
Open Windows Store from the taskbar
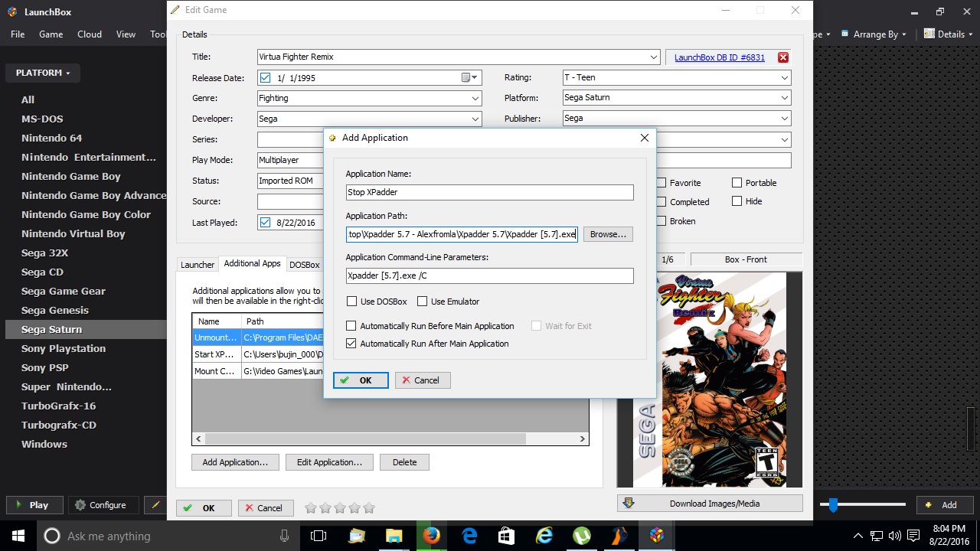[x=506, y=536]
